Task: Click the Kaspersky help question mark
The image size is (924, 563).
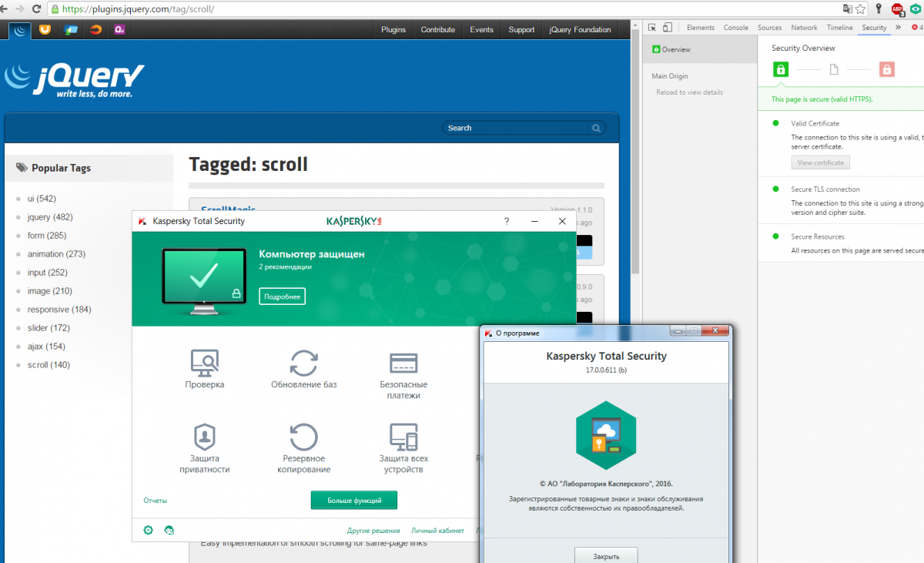Action: (507, 221)
